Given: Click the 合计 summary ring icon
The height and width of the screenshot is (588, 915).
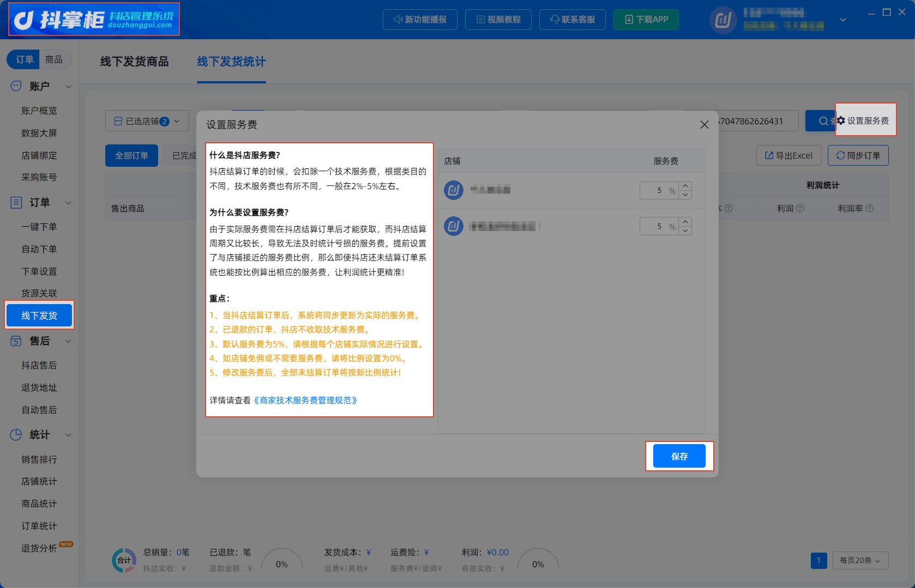Looking at the screenshot, I should click(x=124, y=560).
